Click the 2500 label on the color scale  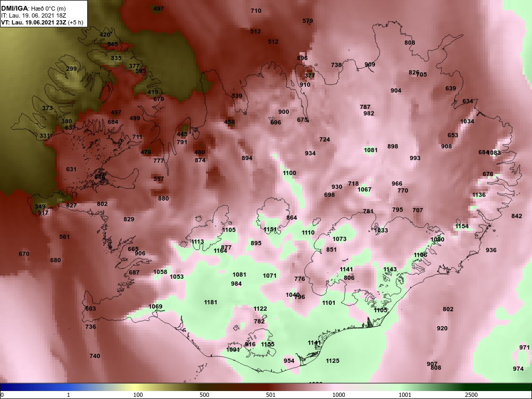coord(471,395)
